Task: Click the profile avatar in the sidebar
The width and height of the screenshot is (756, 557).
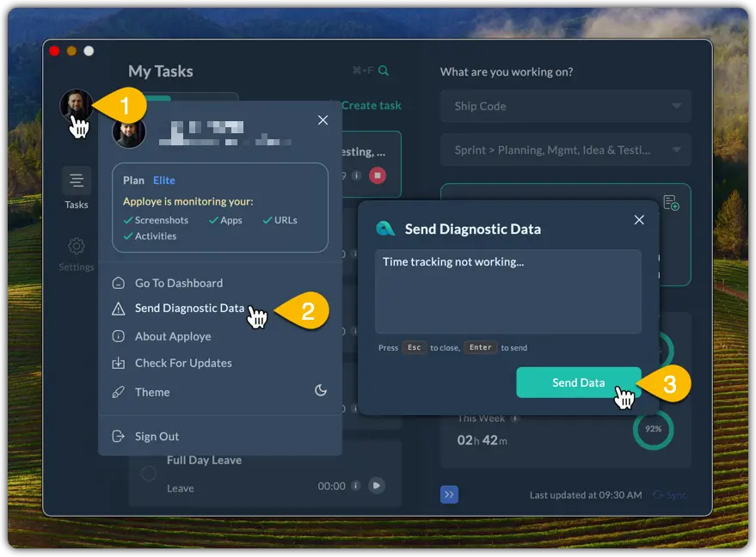Action: click(76, 106)
